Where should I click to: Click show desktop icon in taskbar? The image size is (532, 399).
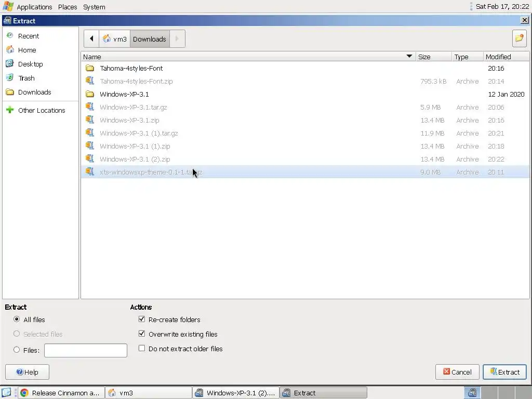6,393
